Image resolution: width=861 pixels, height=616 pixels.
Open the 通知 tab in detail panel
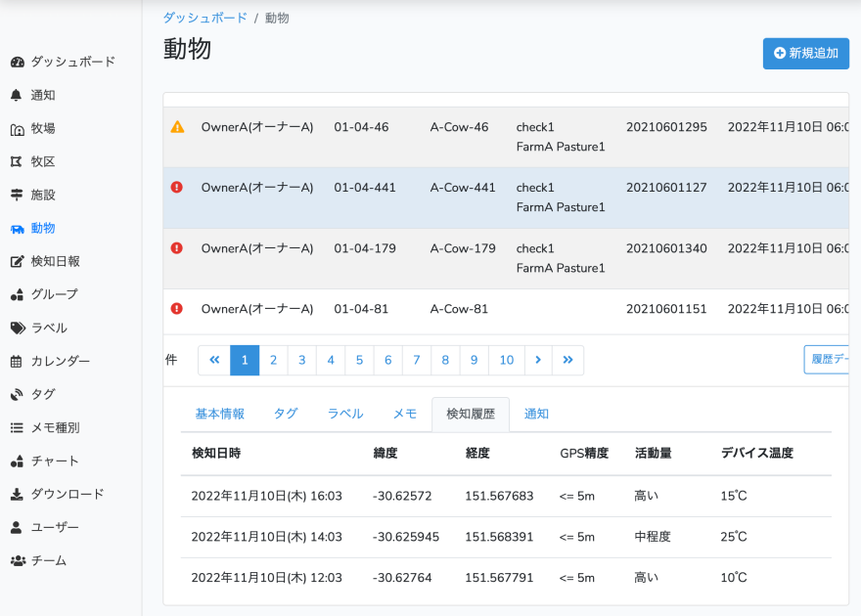(536, 414)
